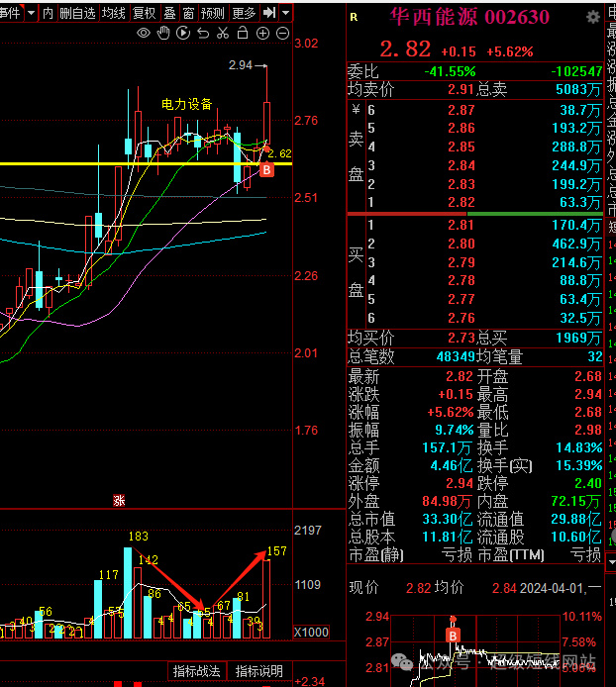Click the 电力设备 sector label
The image size is (616, 687).
(187, 104)
